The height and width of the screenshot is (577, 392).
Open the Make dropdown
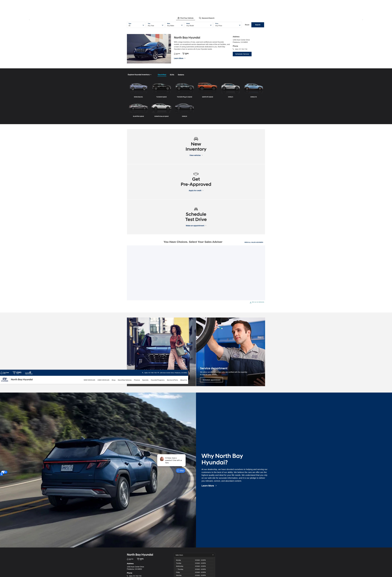175,25
